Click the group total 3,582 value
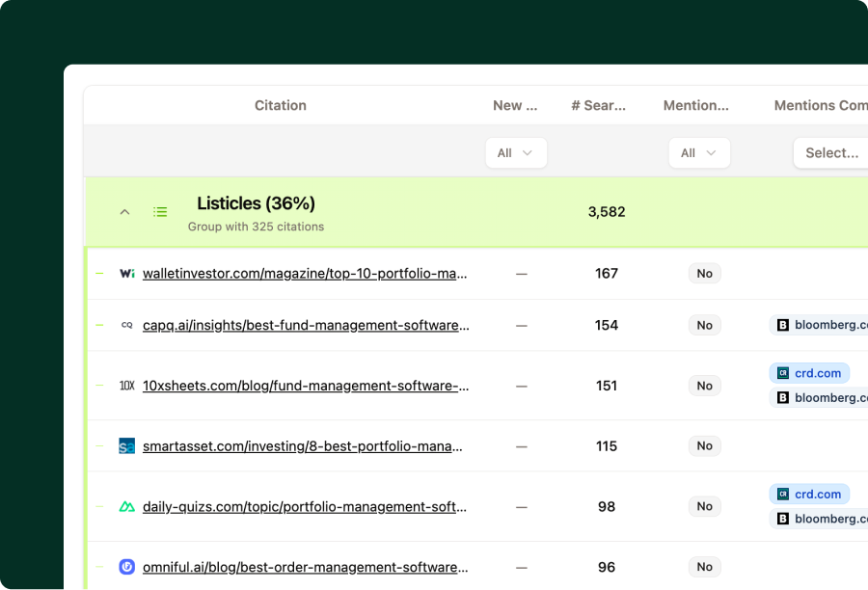Image resolution: width=868 pixels, height=590 pixels. (x=607, y=212)
